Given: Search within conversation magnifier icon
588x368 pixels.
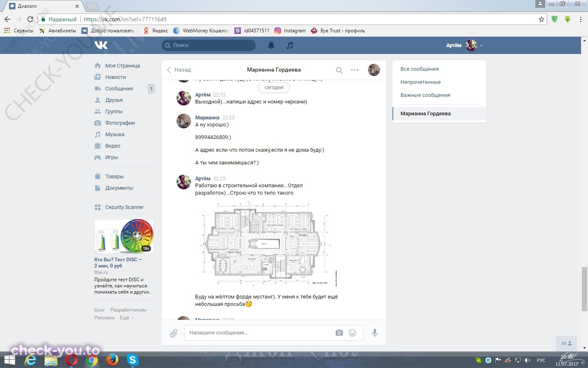Looking at the screenshot, I should pyautogui.click(x=339, y=70).
